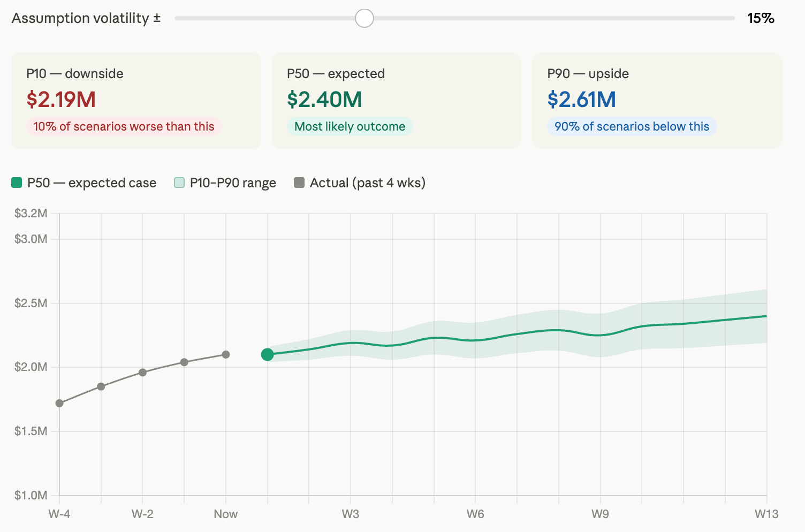This screenshot has width=805, height=532.
Task: Click the $2.5M y-axis label
Action: click(x=31, y=303)
